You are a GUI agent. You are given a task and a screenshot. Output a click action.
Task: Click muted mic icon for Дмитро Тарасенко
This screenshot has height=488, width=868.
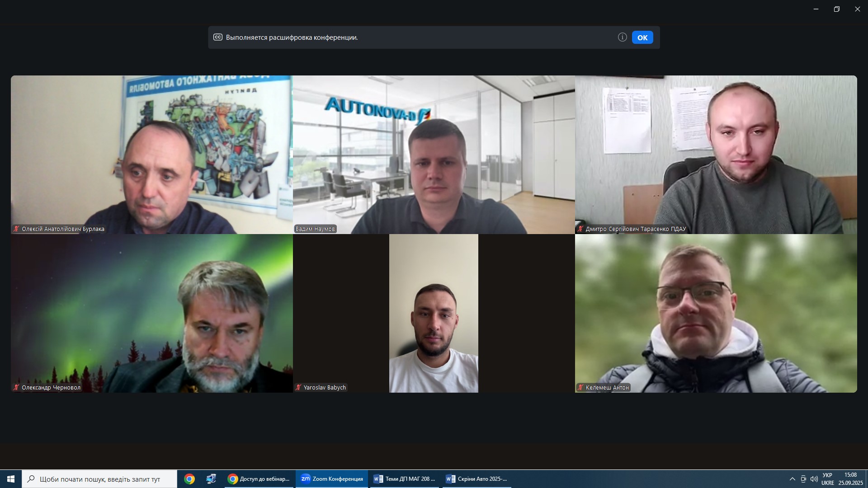tap(580, 229)
